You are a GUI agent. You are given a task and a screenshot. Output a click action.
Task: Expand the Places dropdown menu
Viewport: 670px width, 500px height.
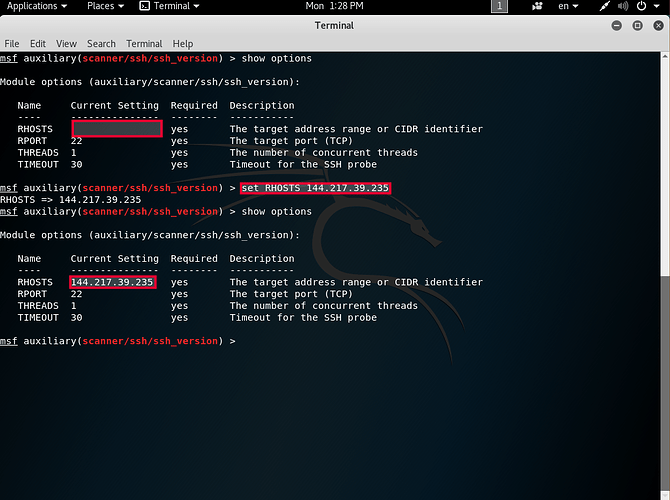point(105,6)
